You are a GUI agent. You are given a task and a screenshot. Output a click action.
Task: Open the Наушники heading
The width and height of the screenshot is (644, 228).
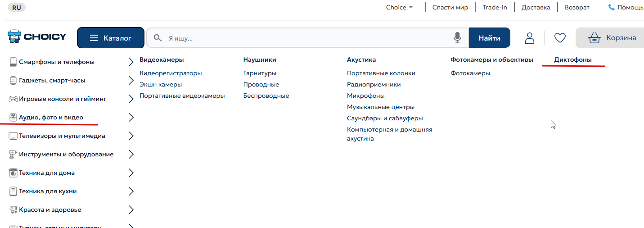click(260, 59)
